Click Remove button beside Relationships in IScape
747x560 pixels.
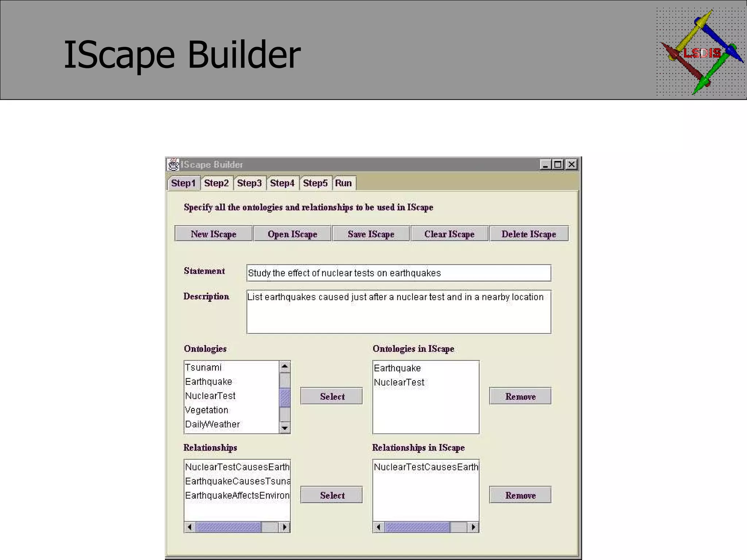click(x=520, y=495)
